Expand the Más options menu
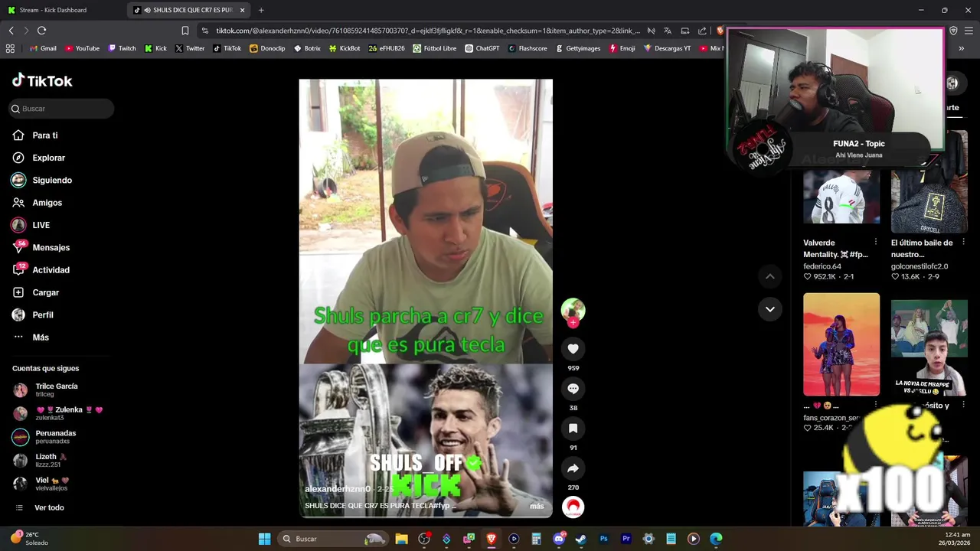Screen dimensions: 980x551 (40, 337)
